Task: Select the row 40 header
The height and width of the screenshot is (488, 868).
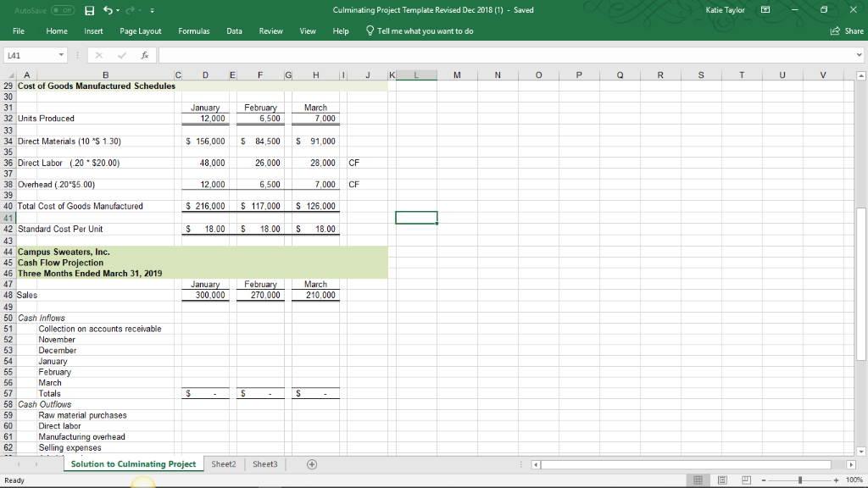Action: pyautogui.click(x=8, y=206)
